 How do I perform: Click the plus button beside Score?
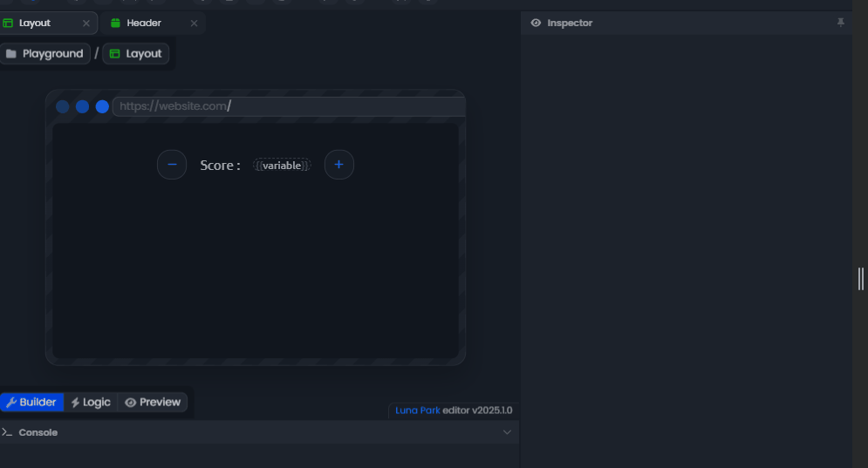click(x=338, y=165)
